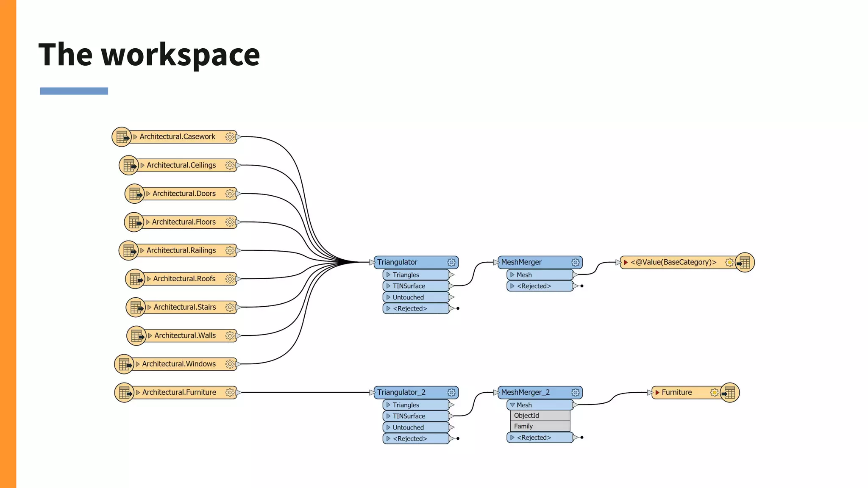This screenshot has height=488, width=868.
Task: Expand the Triangulator_2 Untouched port
Action: coord(388,427)
